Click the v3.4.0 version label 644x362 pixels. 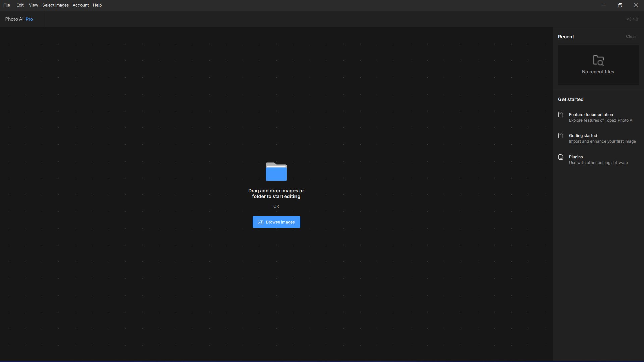coord(632,19)
